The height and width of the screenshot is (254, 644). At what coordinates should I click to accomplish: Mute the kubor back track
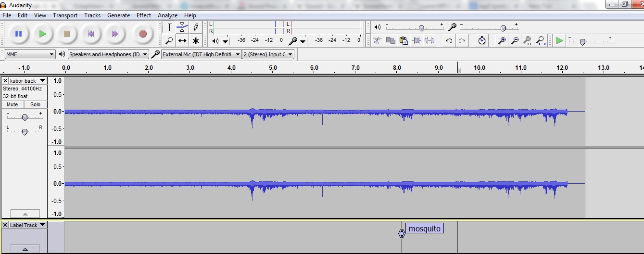(13, 104)
